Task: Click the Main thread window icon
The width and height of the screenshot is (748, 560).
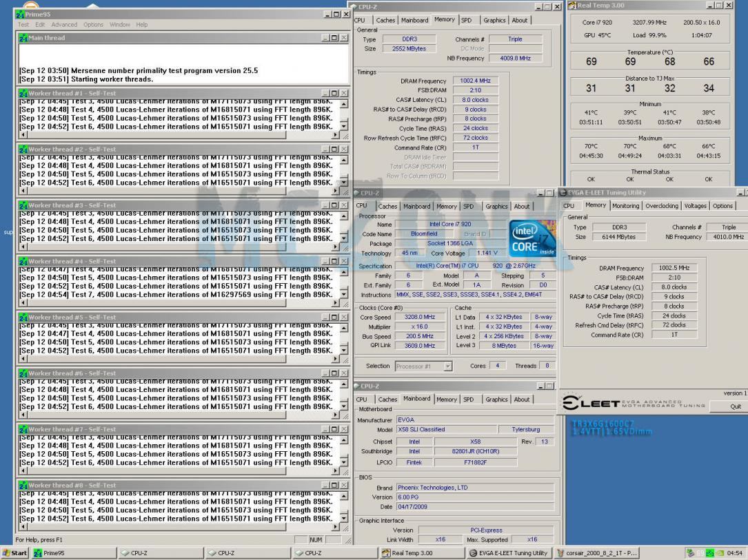Action: [23, 38]
